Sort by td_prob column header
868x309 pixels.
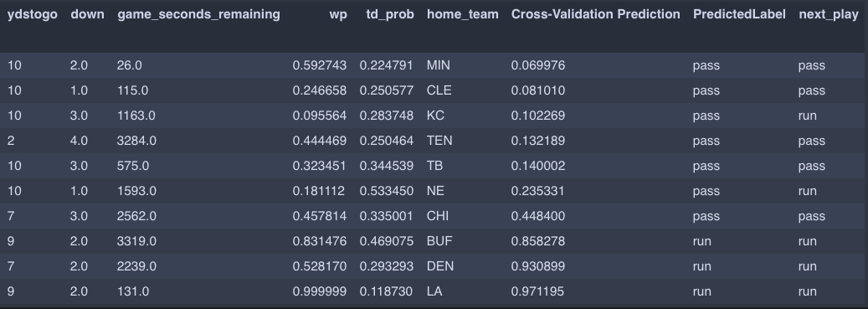tap(390, 15)
